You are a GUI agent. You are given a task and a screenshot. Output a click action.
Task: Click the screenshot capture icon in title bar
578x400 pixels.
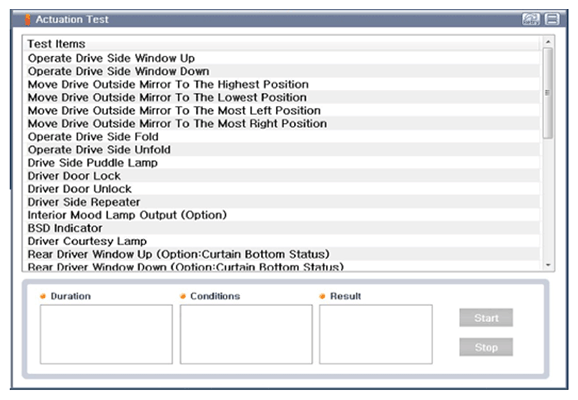(x=531, y=19)
